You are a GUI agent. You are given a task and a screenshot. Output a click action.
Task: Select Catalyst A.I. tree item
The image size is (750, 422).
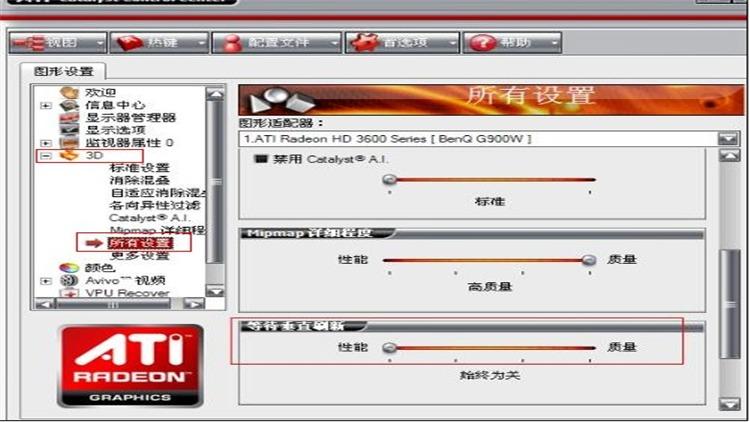150,218
